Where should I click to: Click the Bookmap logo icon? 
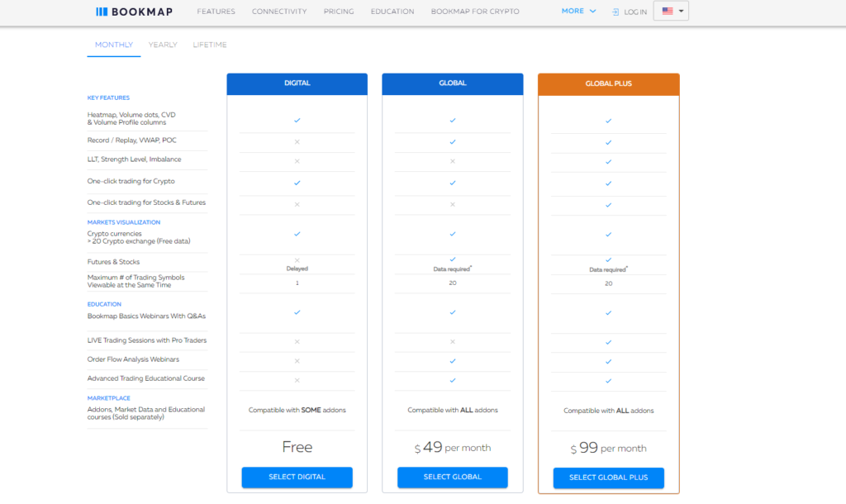pos(102,12)
